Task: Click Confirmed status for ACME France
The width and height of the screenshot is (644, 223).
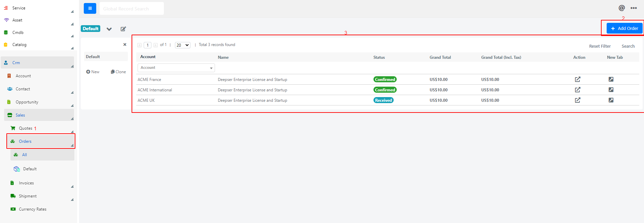Action: (385, 80)
